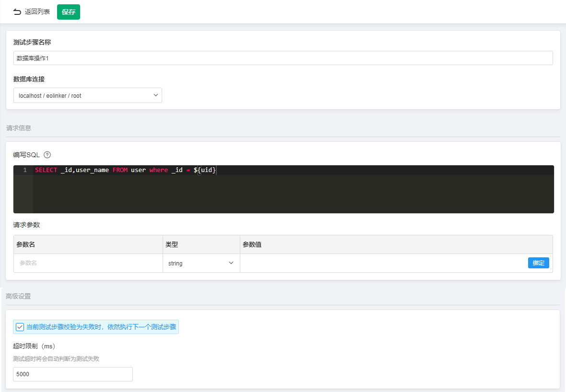Click the 测试步骤名称 label
Viewport: 566px width, 392px height.
coord(32,42)
